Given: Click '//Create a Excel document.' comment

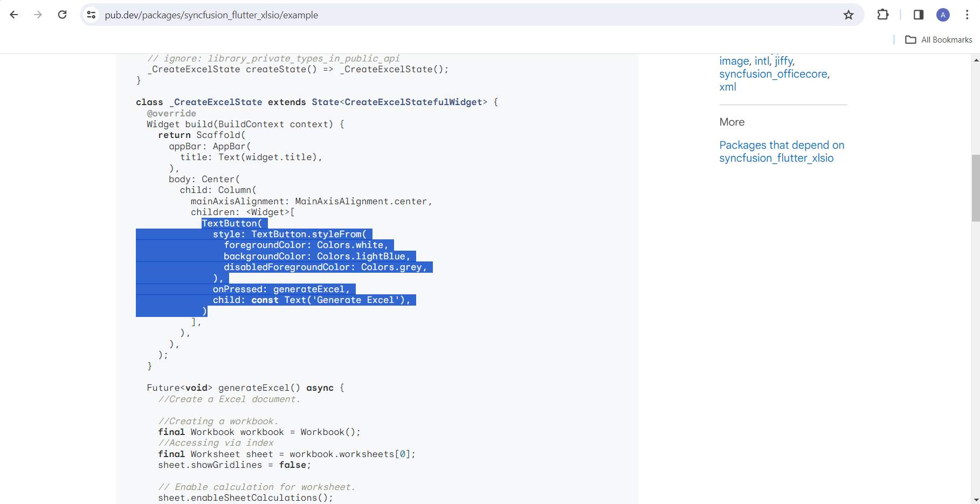Looking at the screenshot, I should point(229,399).
